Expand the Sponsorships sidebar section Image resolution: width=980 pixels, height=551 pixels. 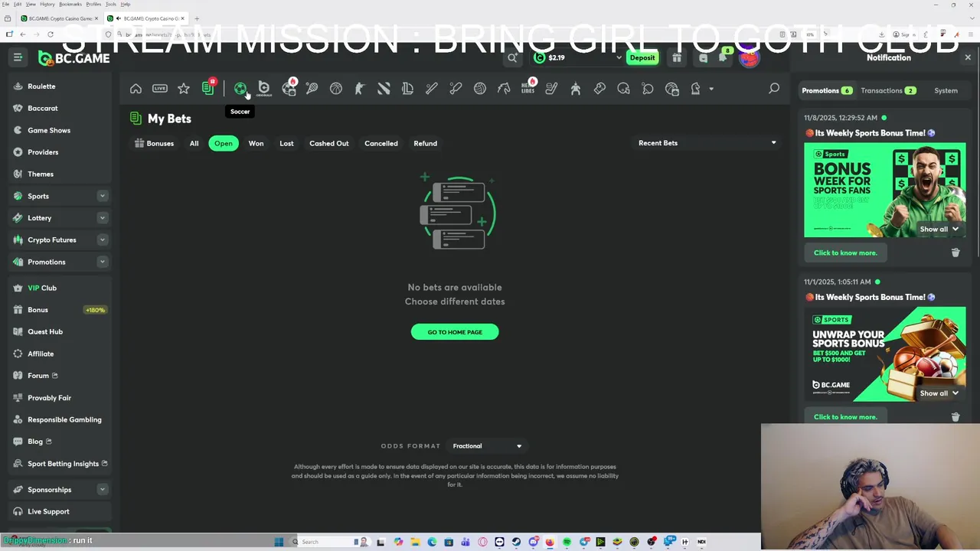click(102, 490)
